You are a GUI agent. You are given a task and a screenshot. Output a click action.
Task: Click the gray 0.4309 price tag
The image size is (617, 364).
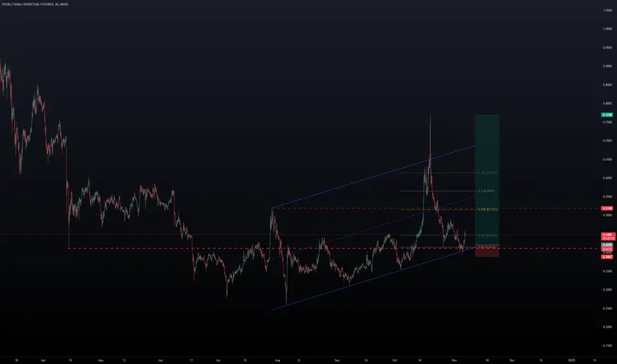point(607,245)
